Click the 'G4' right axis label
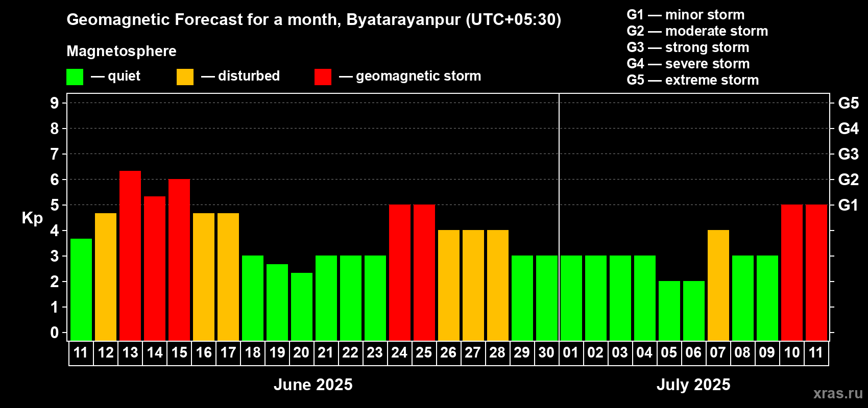This screenshot has width=868, height=408. [x=849, y=129]
